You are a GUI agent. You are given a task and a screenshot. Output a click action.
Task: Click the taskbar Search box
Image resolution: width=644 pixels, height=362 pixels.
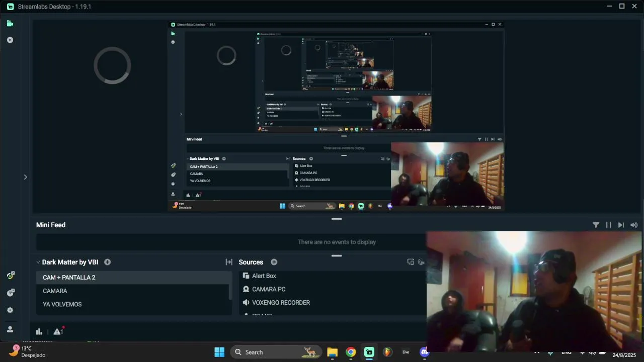pyautogui.click(x=276, y=352)
